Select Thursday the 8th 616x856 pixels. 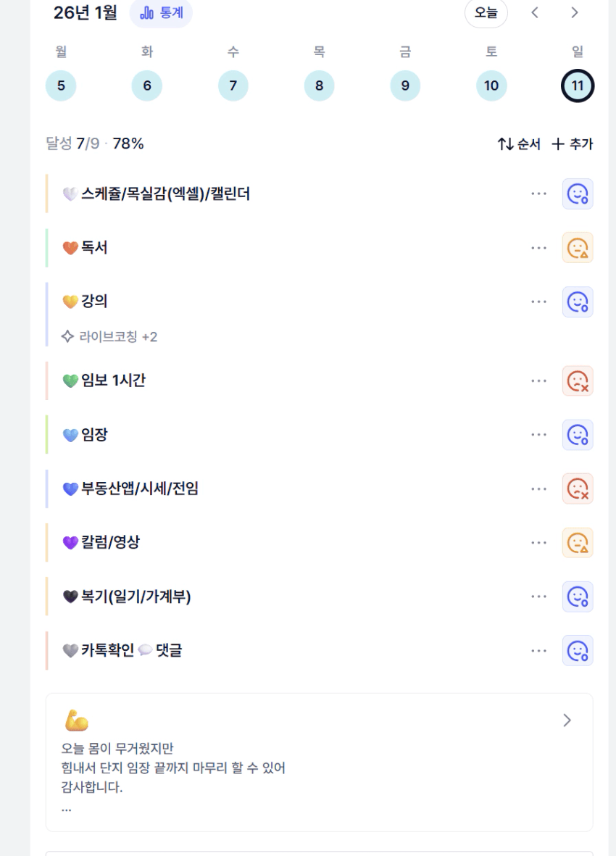pos(319,86)
